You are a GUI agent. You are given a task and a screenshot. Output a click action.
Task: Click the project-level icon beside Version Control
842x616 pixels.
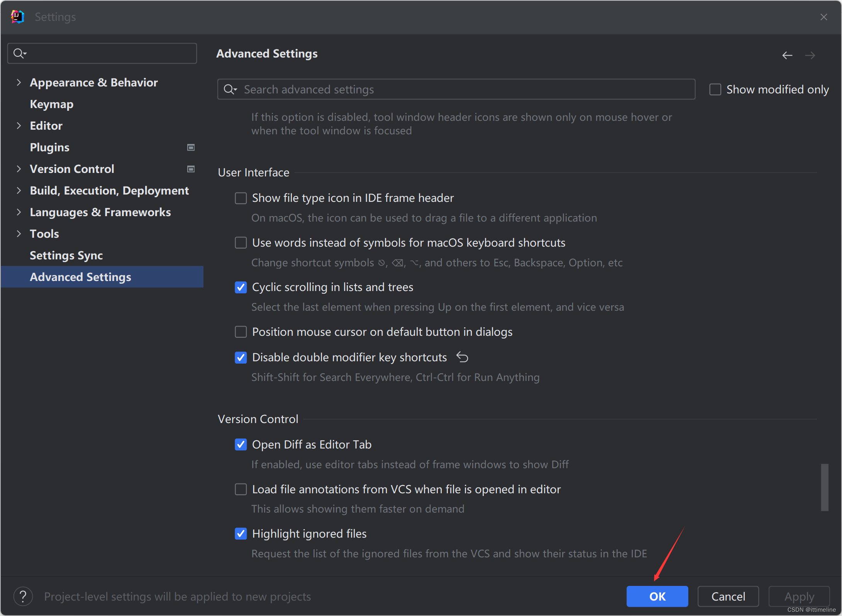tap(191, 169)
